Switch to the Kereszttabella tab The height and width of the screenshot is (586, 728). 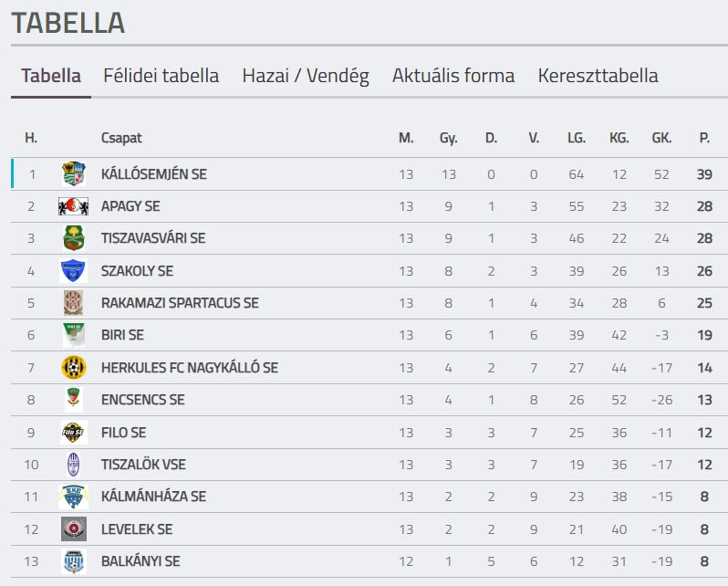(x=598, y=76)
